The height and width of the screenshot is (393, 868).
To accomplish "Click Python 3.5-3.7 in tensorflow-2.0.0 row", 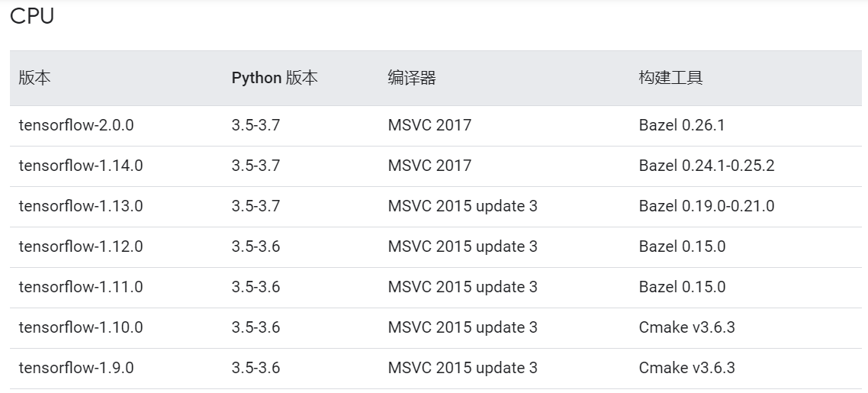I will click(x=256, y=125).
